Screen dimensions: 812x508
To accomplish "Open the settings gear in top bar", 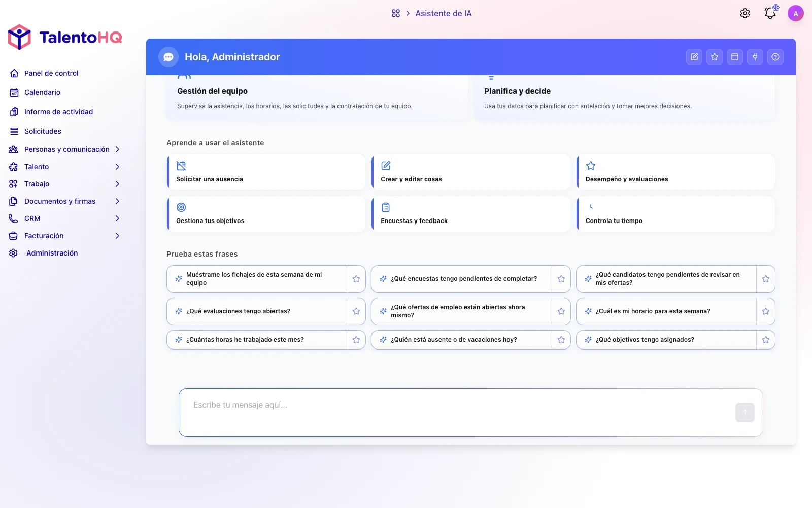I will [x=745, y=13].
